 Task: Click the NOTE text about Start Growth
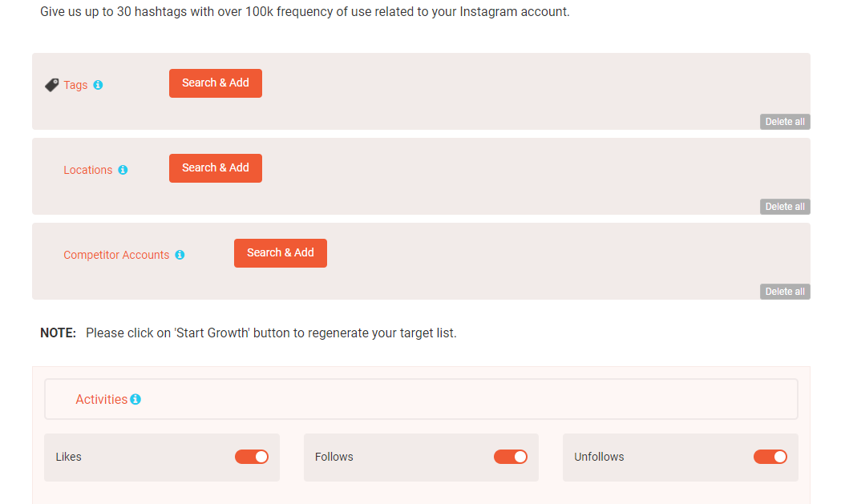pyautogui.click(x=249, y=333)
